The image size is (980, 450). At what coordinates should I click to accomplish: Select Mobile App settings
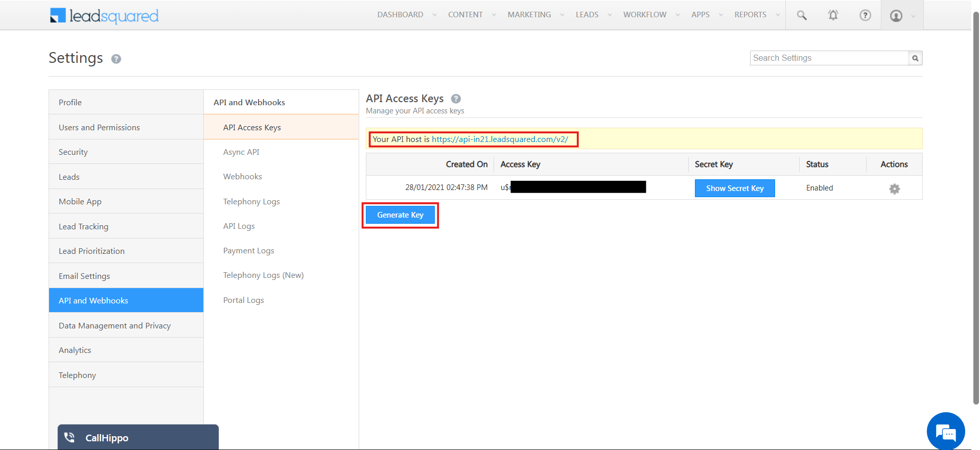click(x=126, y=201)
